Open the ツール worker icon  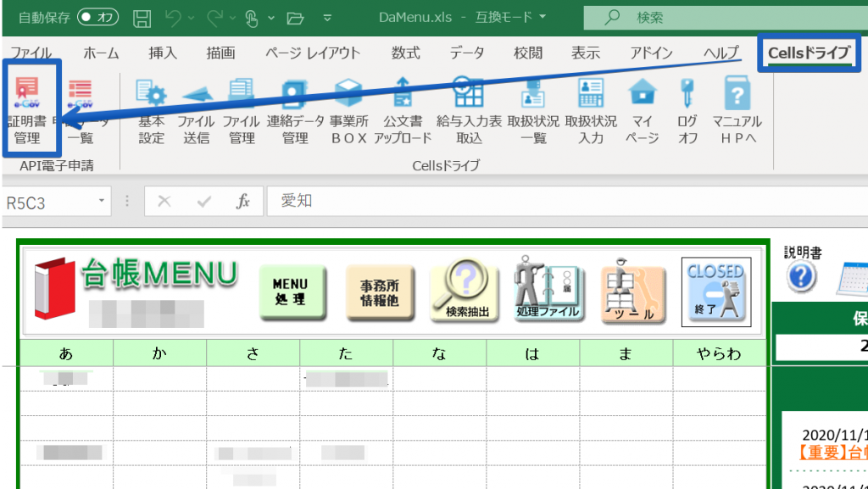[632, 292]
